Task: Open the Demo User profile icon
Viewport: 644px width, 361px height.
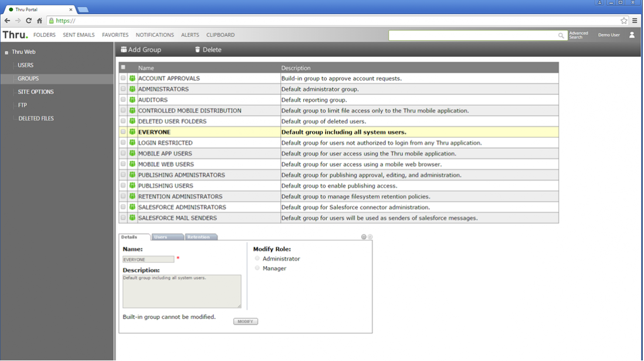Action: pos(632,35)
